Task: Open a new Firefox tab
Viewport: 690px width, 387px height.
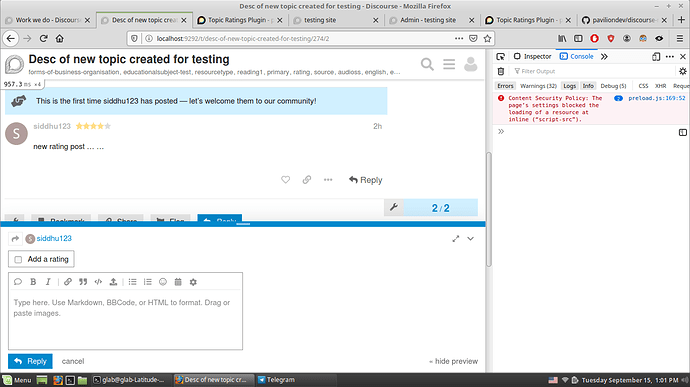Action: [x=681, y=20]
